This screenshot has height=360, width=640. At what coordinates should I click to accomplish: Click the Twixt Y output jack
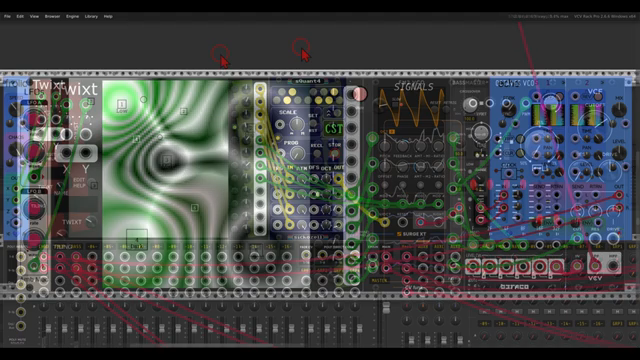(85, 153)
